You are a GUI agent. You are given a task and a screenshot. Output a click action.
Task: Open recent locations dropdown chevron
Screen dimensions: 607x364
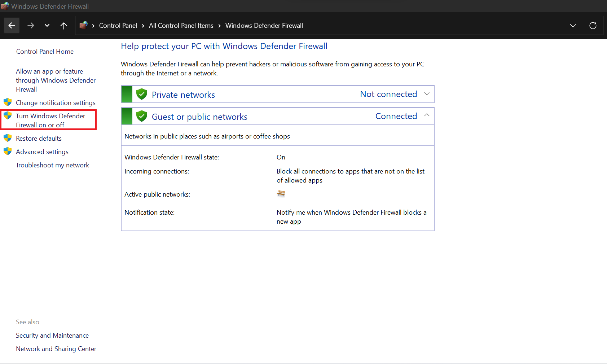tap(47, 26)
